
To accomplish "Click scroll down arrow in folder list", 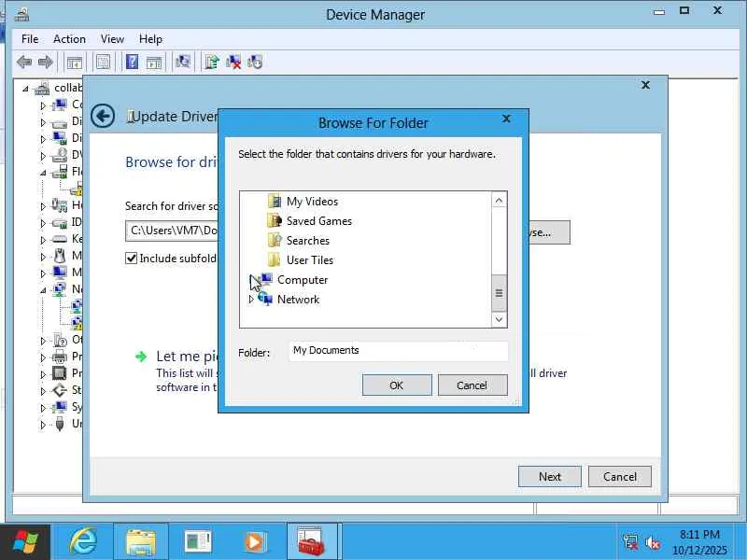I will [x=499, y=319].
